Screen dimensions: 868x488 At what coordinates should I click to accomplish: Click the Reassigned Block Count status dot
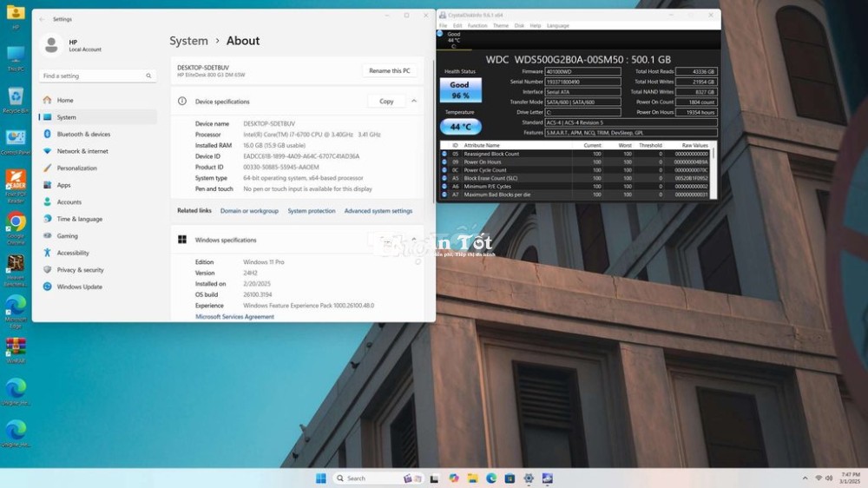coord(444,154)
